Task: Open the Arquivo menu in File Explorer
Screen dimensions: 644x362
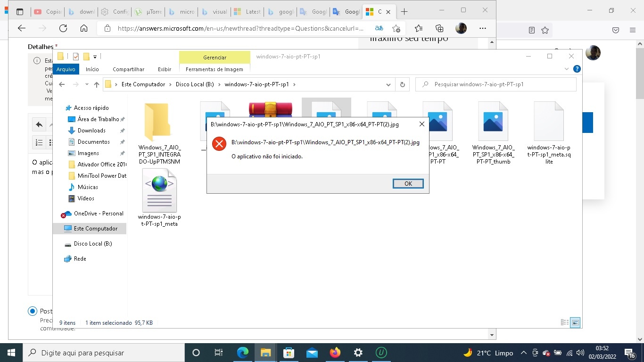Action: [x=66, y=69]
